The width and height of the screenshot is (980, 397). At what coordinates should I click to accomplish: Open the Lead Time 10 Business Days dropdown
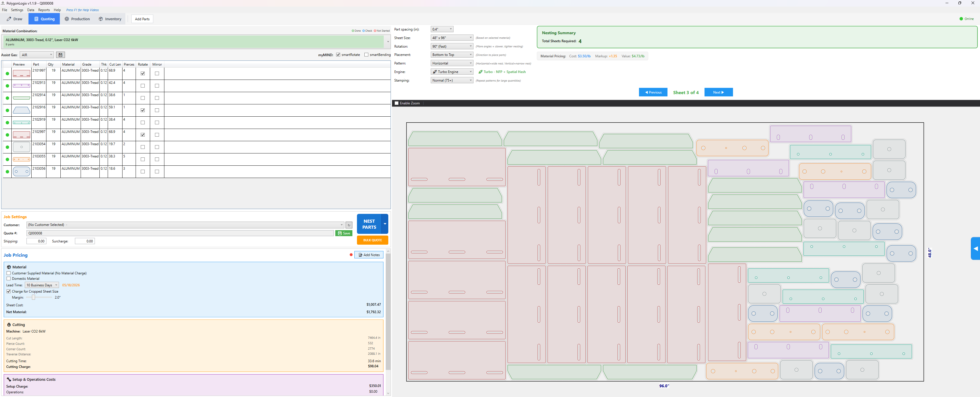pos(42,285)
